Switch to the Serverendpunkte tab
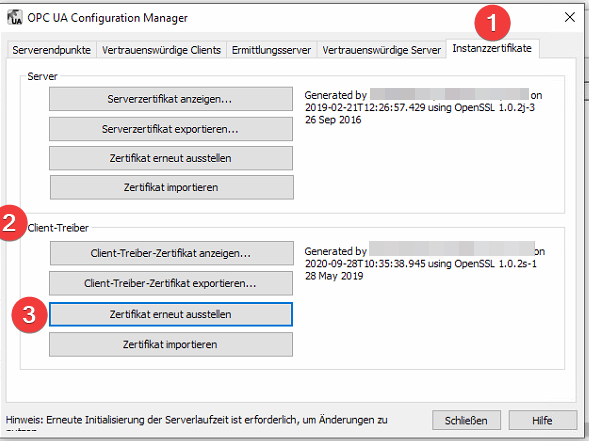Viewport: 589px width, 441px height. pos(51,50)
